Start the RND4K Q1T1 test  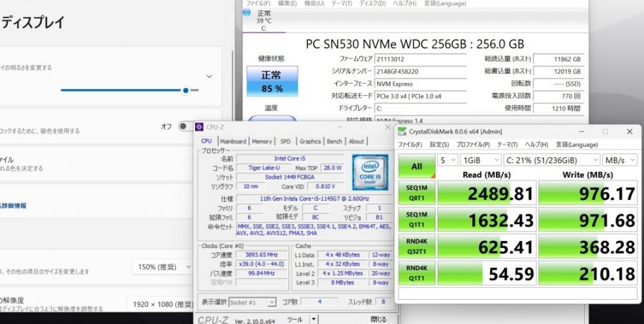point(417,272)
